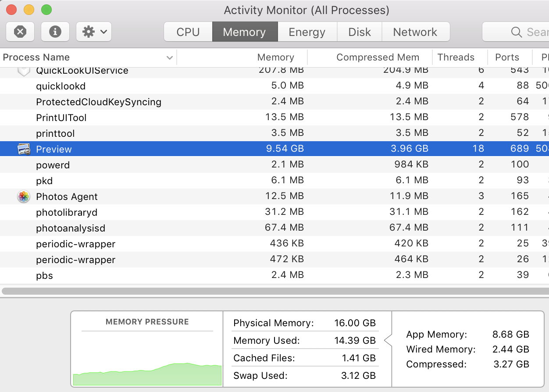
Task: Click the Compressed 3.27 GB value
Action: 511,364
